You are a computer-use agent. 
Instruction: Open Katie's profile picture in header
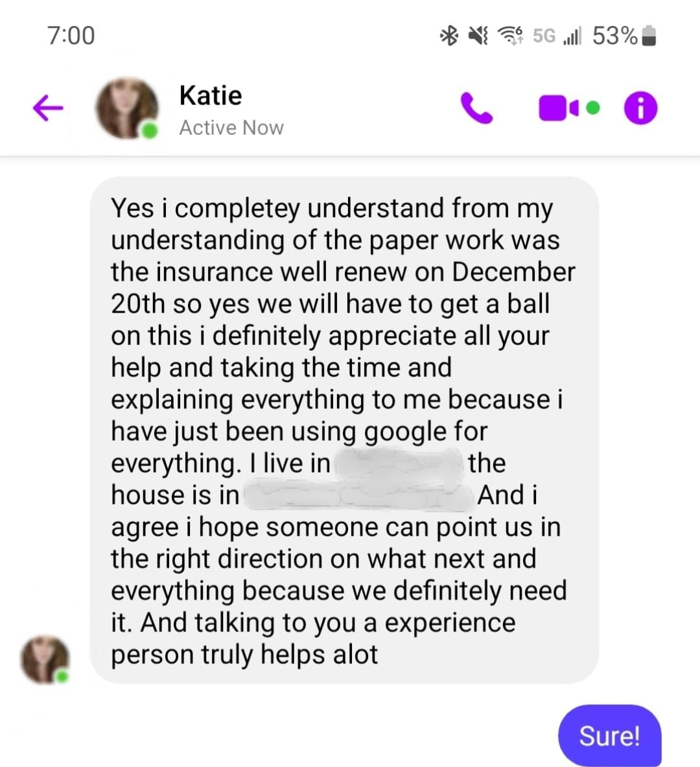point(127,108)
